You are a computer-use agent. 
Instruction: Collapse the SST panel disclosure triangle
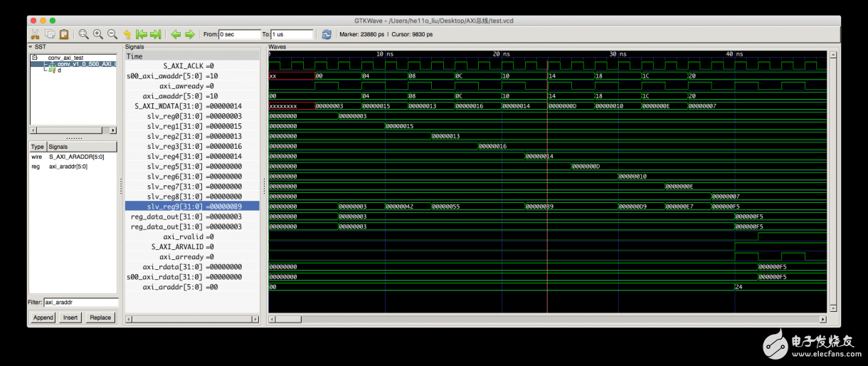tap(31, 47)
